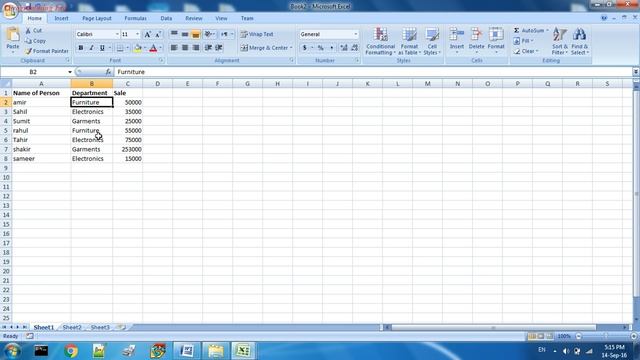
Task: Open the font size 11 dropdown
Action: pos(138,34)
